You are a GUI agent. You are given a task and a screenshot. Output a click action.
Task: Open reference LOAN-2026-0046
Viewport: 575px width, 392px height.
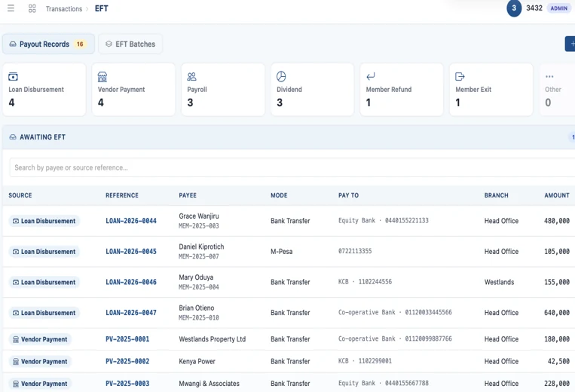[131, 282]
